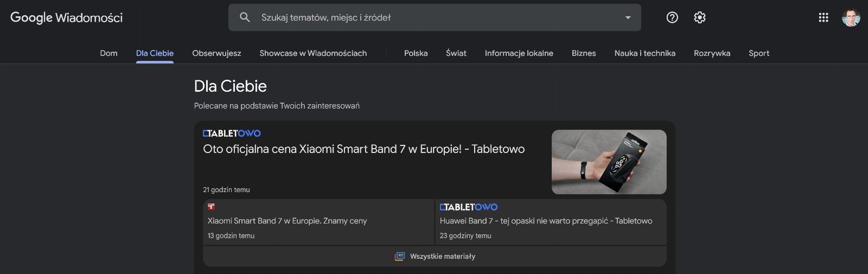Click the full coverage icon beside Wszystkie materiały
The width and height of the screenshot is (868, 274).
coord(400,256)
